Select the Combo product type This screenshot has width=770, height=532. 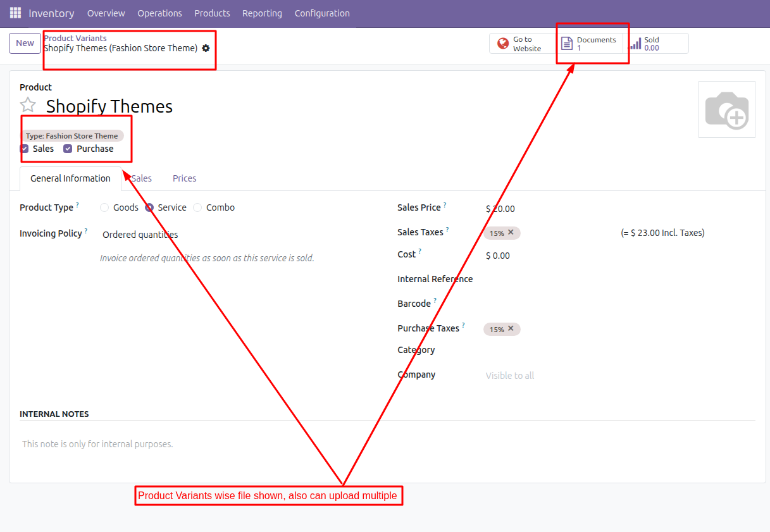tap(197, 207)
